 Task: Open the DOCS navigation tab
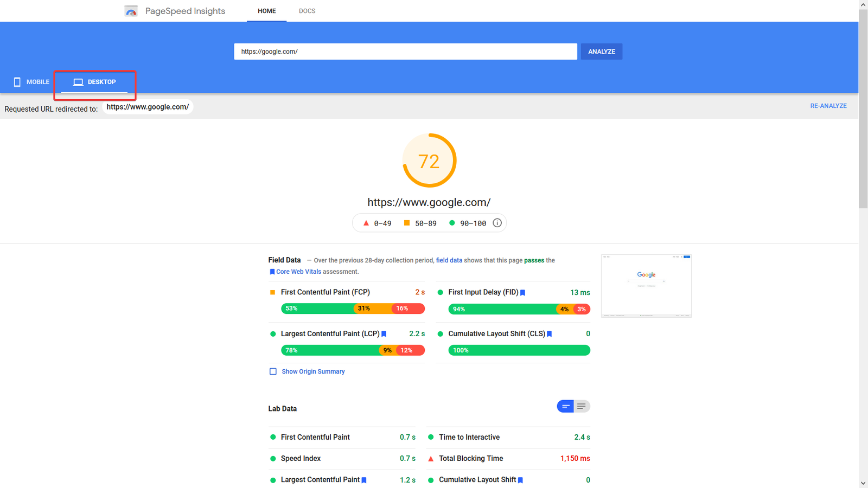pyautogui.click(x=307, y=11)
